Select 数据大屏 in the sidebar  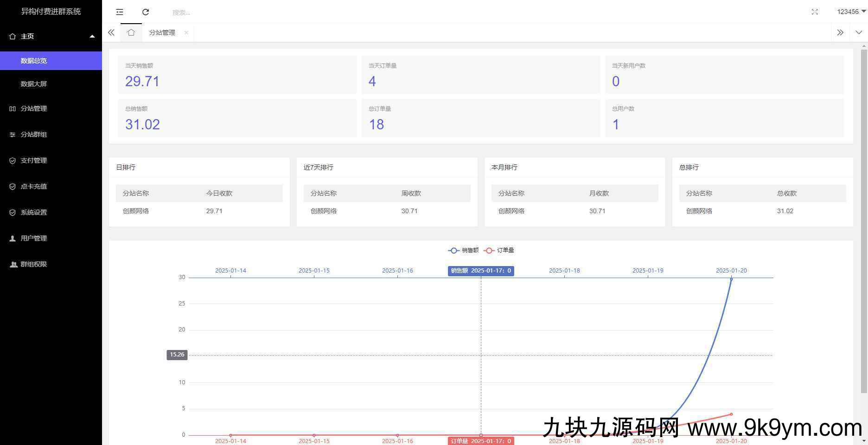pos(34,84)
